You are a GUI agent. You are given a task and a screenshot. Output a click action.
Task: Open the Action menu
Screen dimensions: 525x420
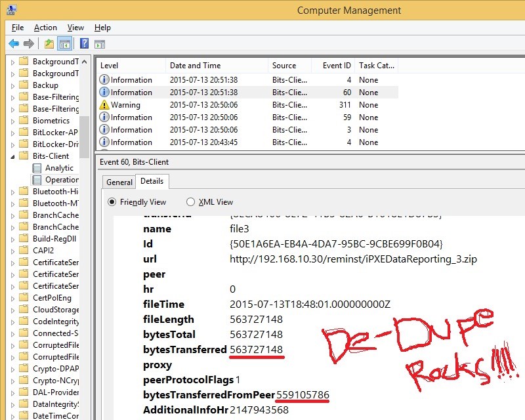click(45, 28)
